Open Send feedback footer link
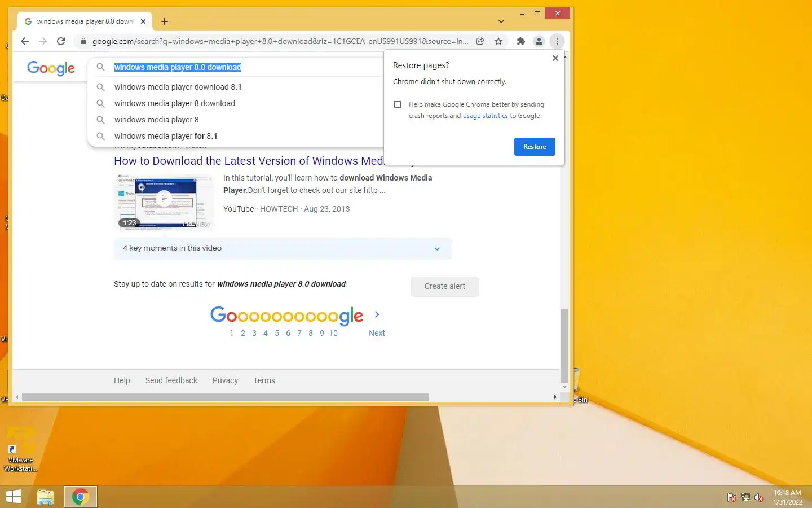Screen dimensions: 812x508 click(171, 380)
